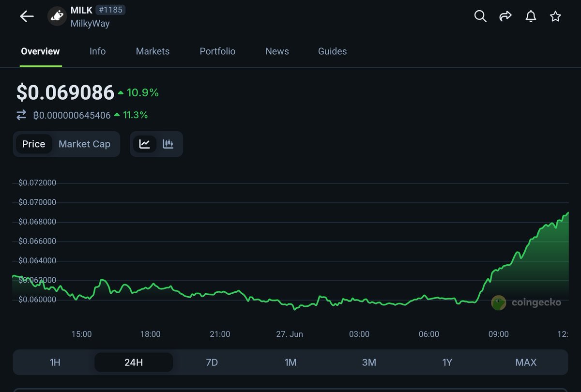Open the Markets tab
Viewport: 581px width, 392px height.
coord(153,51)
